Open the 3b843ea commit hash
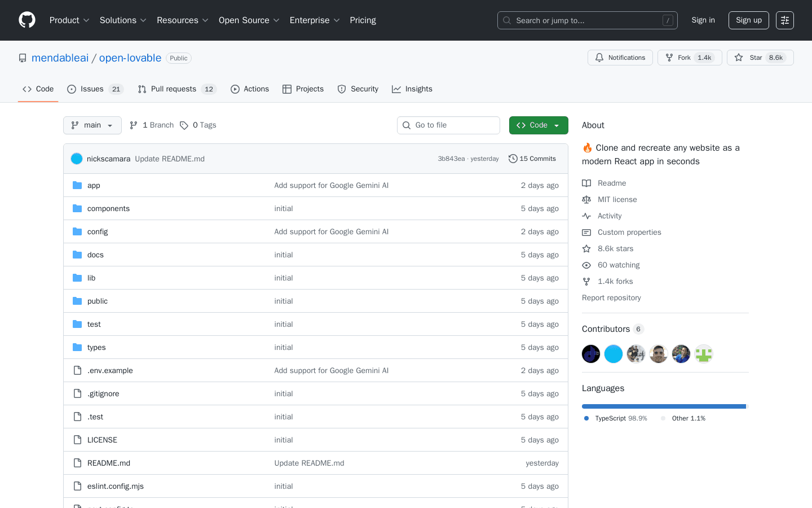Image resolution: width=812 pixels, height=508 pixels. 451,159
